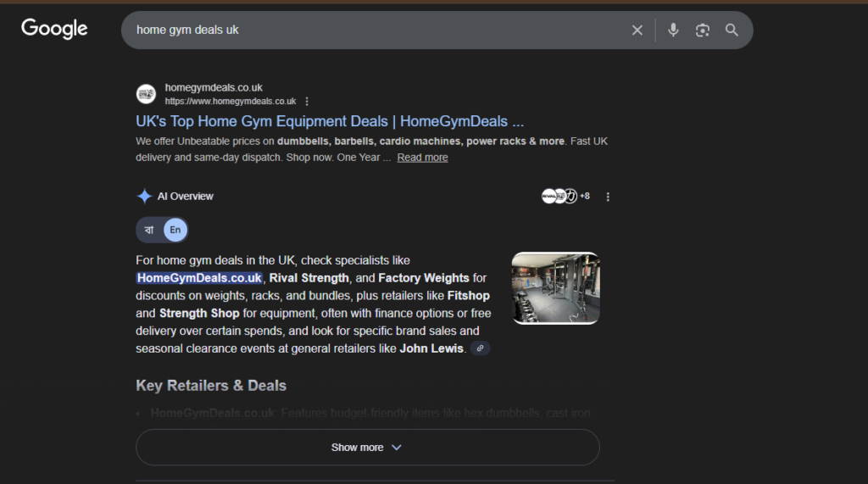868x484 pixels.
Task: Click "Factory Weights" bold text
Action: tap(424, 278)
